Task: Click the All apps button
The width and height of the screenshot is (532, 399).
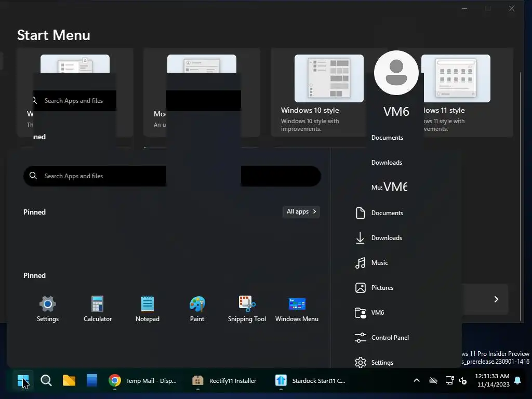Action: pos(301,211)
